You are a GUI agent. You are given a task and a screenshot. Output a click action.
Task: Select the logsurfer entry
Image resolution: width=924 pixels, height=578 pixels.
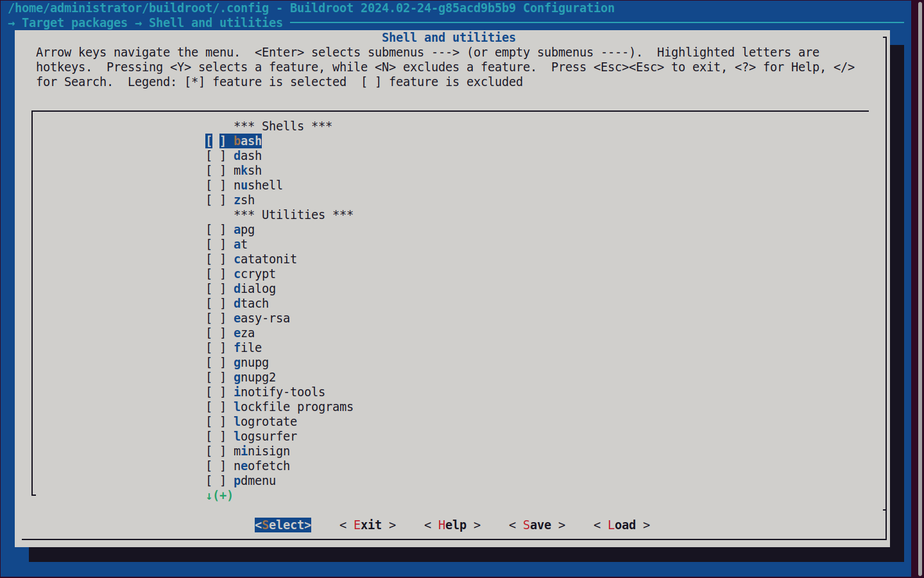coord(265,437)
